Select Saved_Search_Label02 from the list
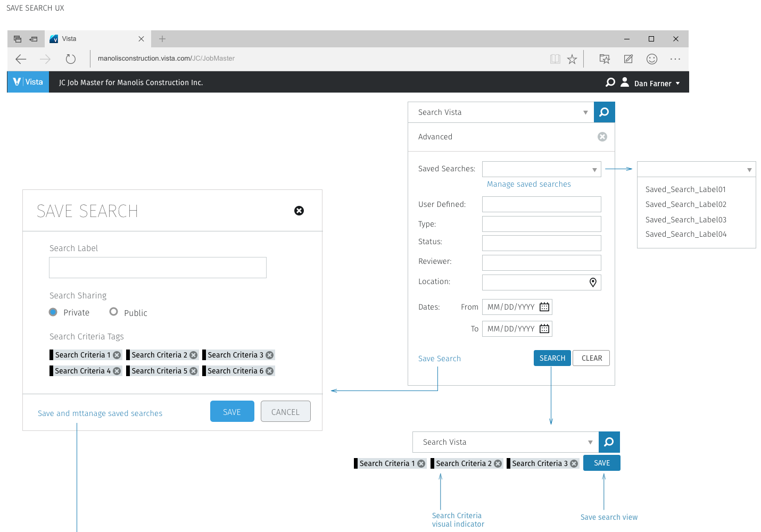 685,204
